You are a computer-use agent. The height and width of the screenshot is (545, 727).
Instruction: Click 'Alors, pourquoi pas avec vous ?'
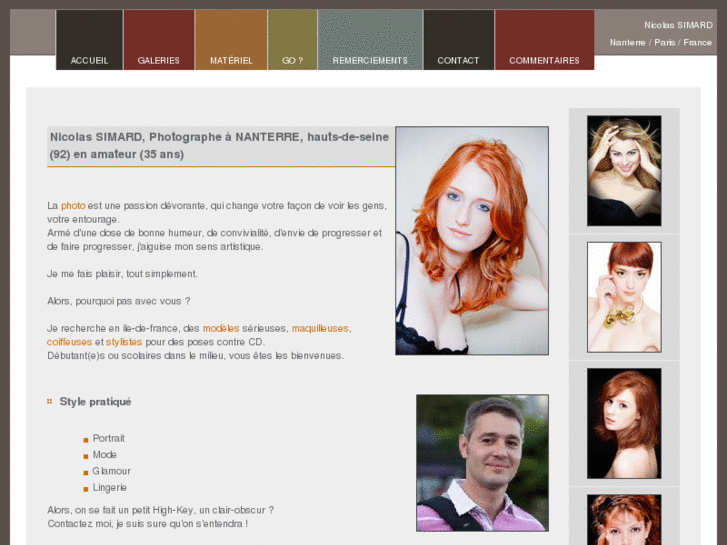(x=119, y=301)
